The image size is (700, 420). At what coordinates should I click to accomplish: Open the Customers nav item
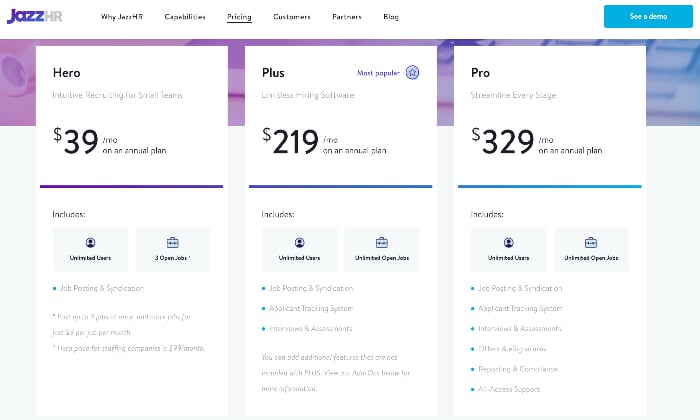(x=292, y=17)
